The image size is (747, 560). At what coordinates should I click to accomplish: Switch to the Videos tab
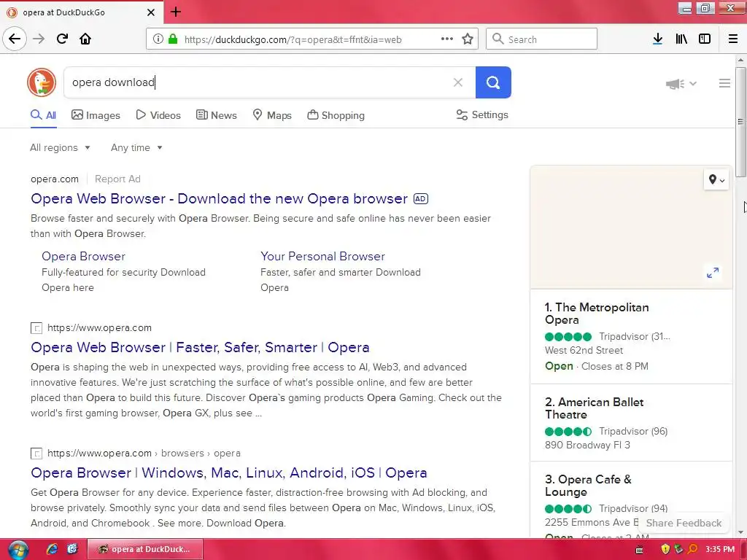158,115
